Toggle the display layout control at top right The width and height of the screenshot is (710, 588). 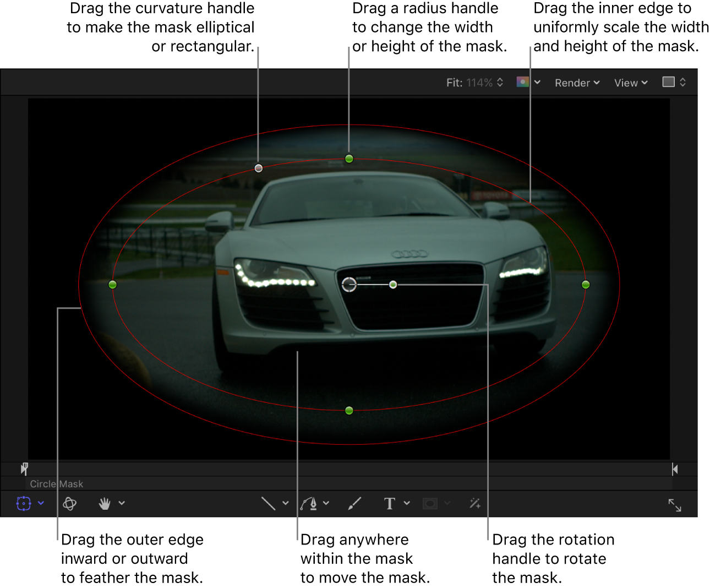point(673,82)
